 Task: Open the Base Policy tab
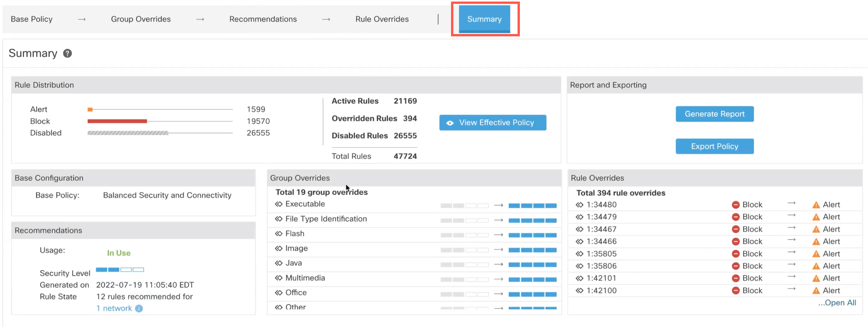coord(32,19)
